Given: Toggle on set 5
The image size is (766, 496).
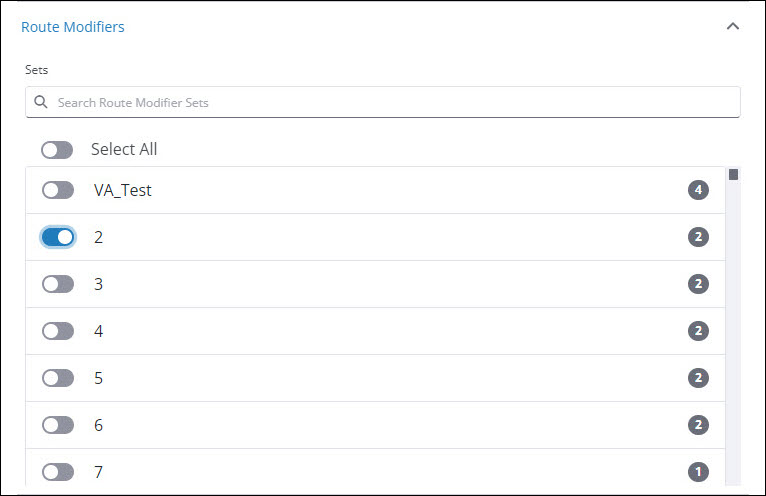Looking at the screenshot, I should click(58, 378).
